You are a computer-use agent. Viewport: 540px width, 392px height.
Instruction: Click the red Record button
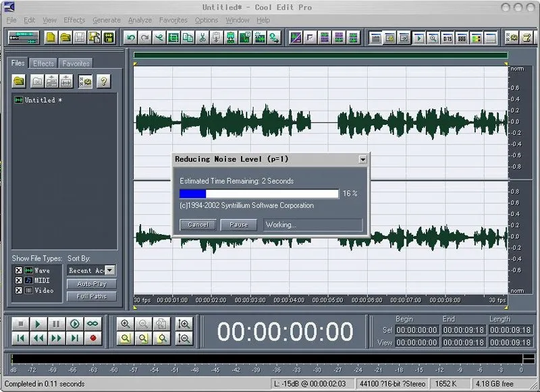click(92, 338)
